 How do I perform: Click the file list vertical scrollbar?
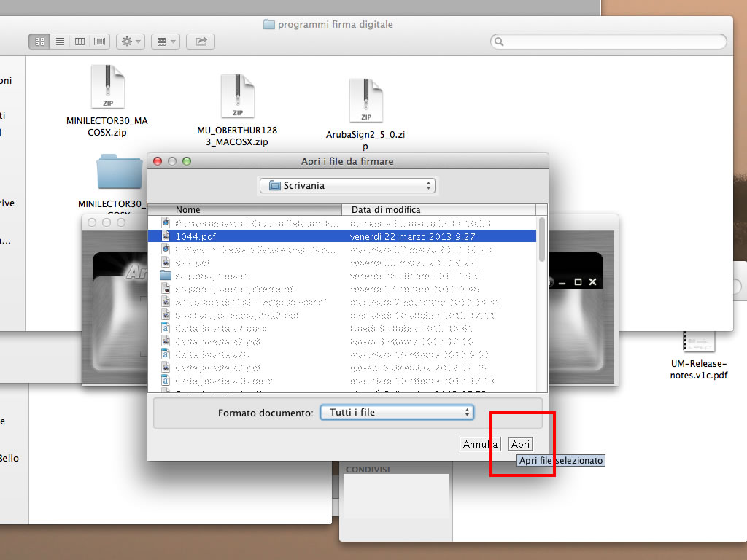[x=541, y=306]
